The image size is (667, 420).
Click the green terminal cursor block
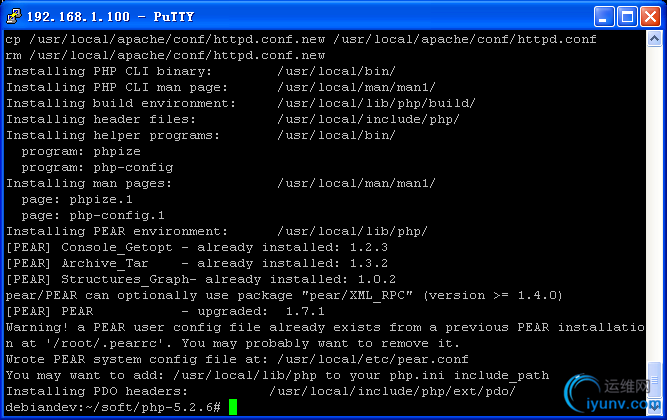[233, 407]
